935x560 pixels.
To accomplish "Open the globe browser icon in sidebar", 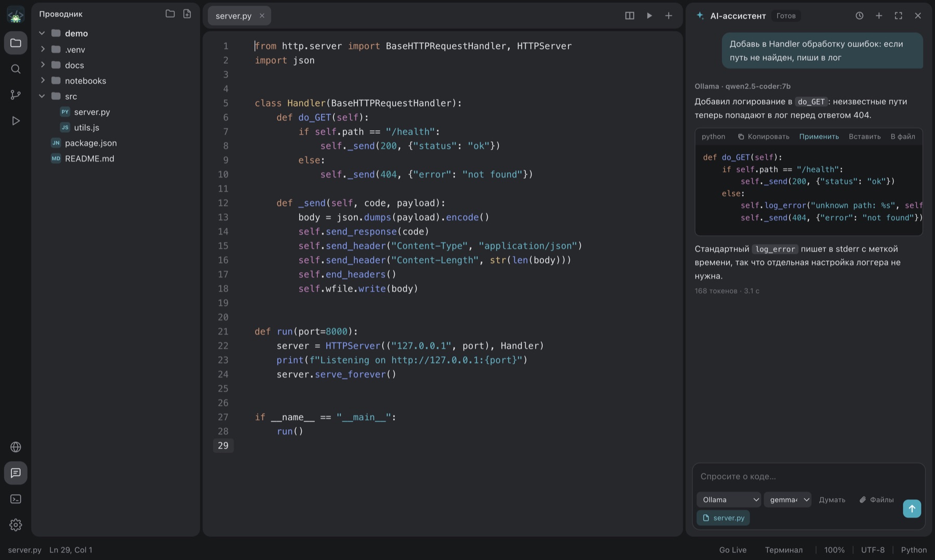I will click(16, 447).
